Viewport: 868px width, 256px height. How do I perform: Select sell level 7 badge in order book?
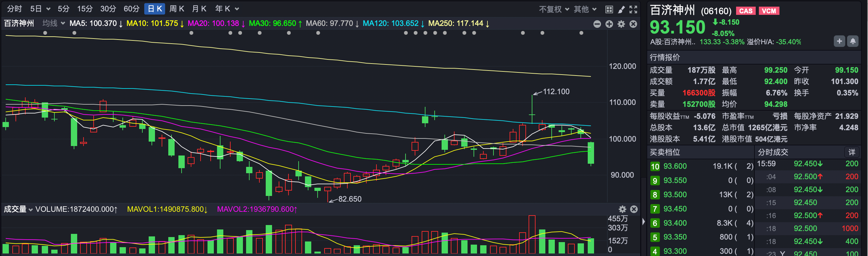point(655,209)
